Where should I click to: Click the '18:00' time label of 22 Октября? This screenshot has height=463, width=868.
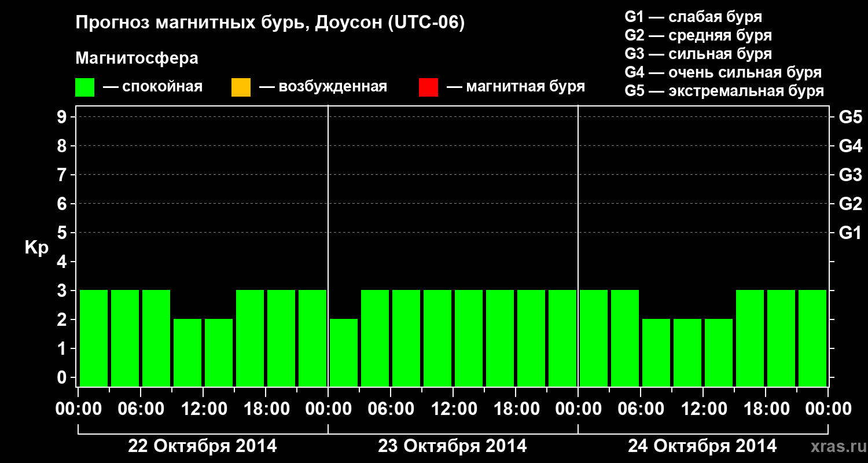click(266, 409)
